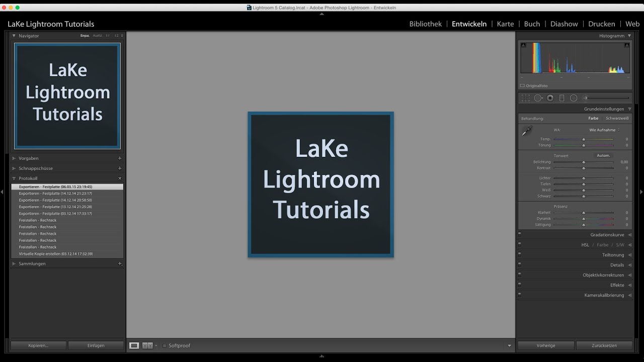Select the graduated filter tool

[x=562, y=98]
